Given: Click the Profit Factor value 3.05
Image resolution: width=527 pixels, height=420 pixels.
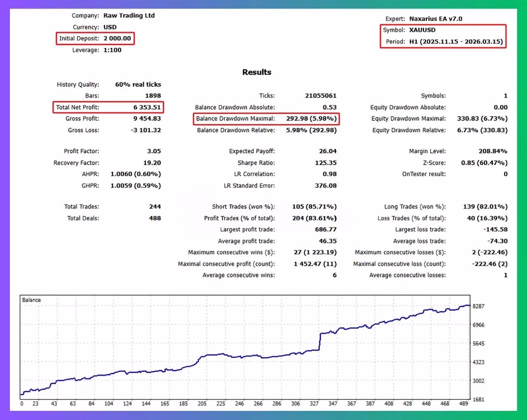Looking at the screenshot, I should point(154,151).
